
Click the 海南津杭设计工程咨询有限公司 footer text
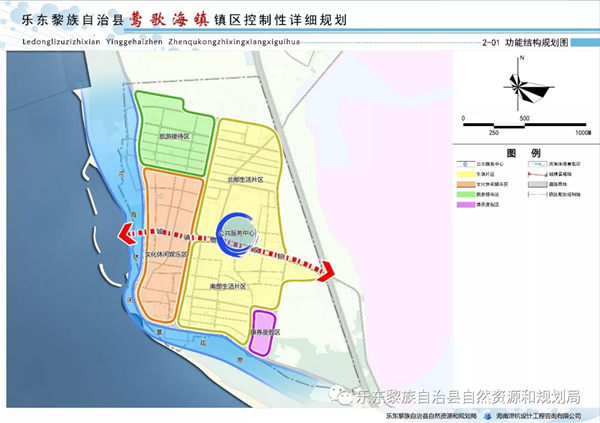pos(539,416)
